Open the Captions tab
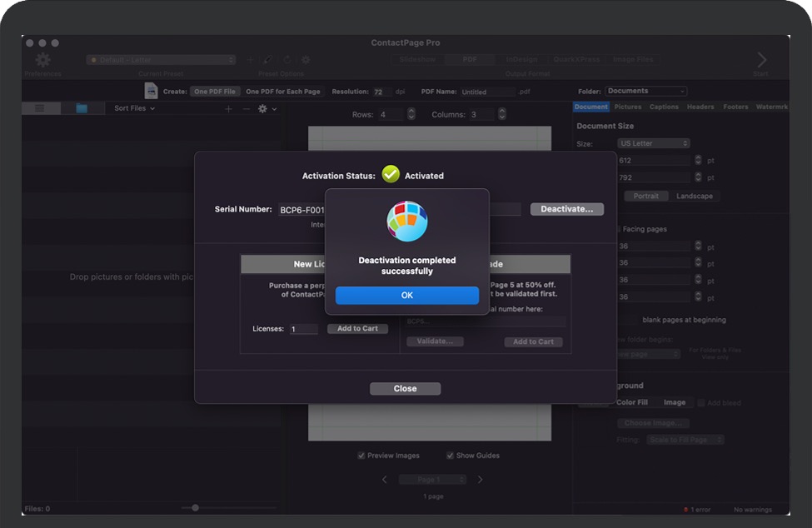Screen dimensions: 812x528 coord(664,107)
